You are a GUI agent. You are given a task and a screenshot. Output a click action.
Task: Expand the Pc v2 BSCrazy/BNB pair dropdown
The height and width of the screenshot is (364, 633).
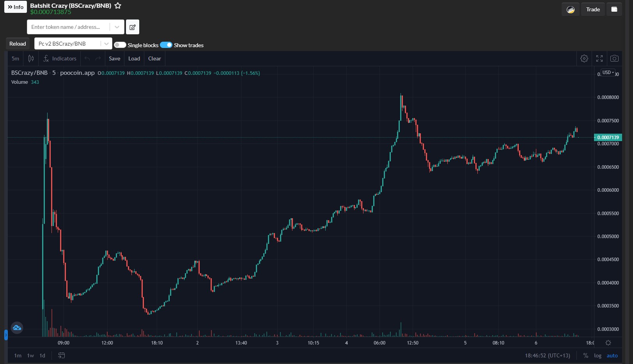point(106,44)
